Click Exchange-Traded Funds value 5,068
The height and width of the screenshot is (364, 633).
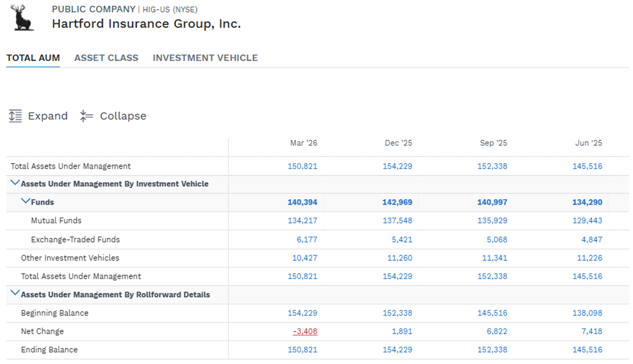[x=497, y=240]
